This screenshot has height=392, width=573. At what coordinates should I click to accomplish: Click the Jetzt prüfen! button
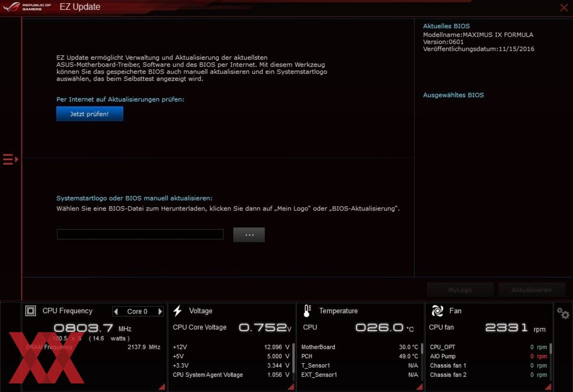[90, 114]
